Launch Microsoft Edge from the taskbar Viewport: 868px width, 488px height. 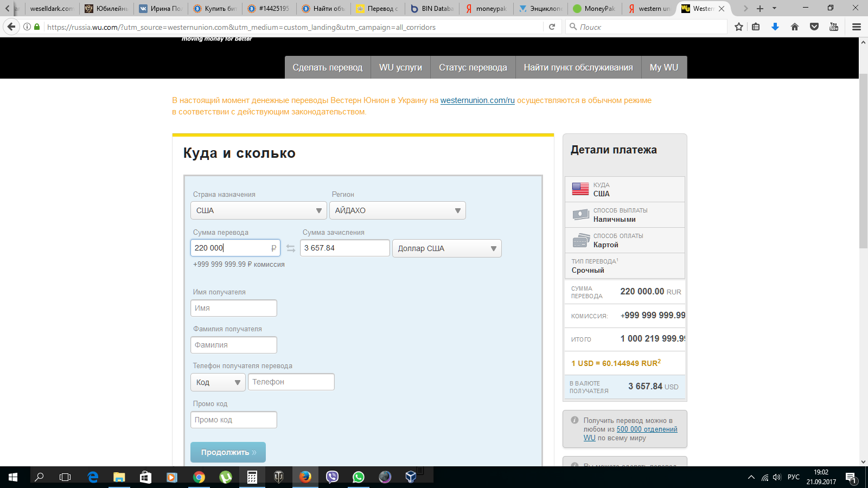coord(93,477)
